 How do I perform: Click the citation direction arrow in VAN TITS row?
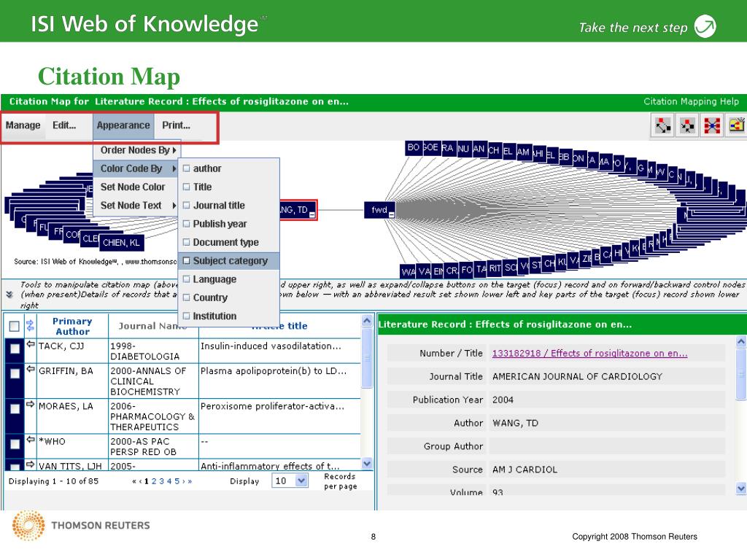[x=31, y=464]
